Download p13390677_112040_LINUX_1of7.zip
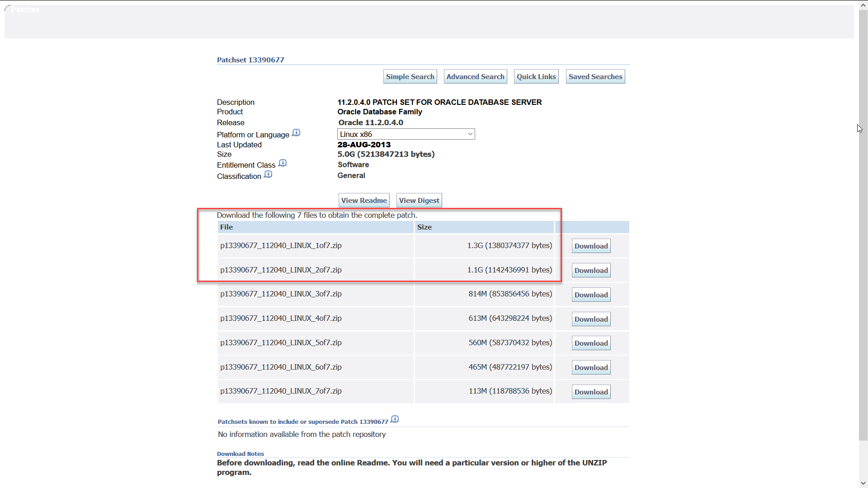Viewport: 868px width, 488px height. tap(591, 246)
